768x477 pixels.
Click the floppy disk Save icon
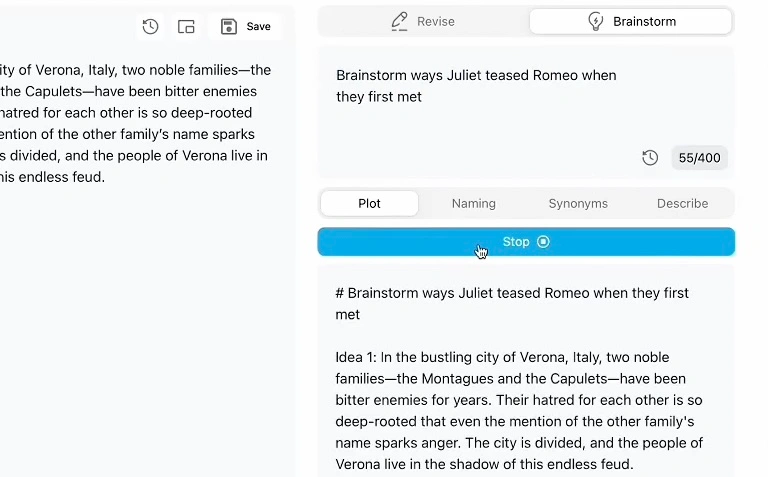pyautogui.click(x=229, y=26)
